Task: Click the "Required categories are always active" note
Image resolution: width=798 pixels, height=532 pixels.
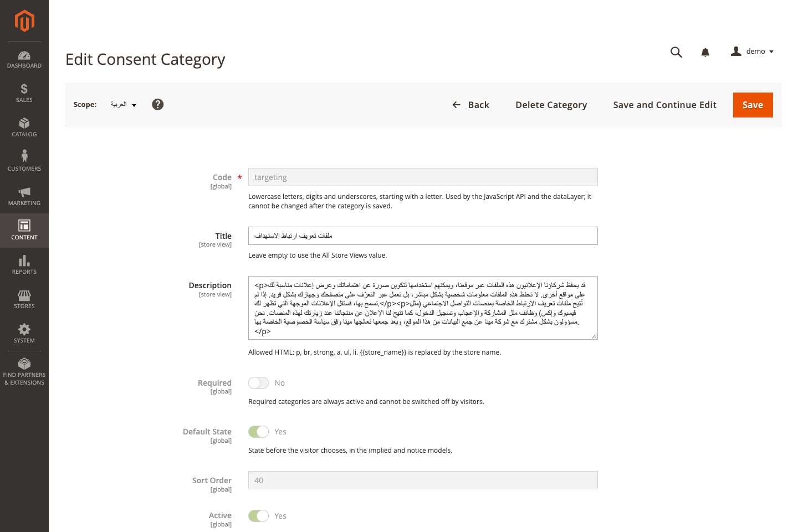Action: 366,402
